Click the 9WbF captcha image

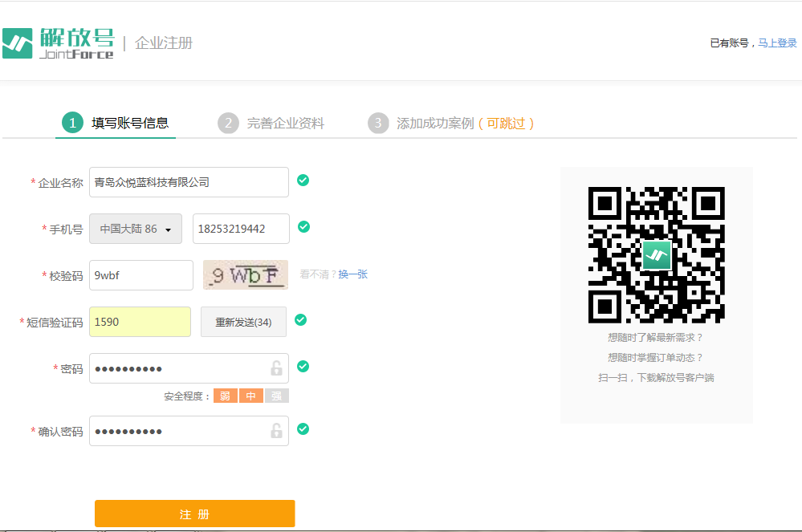(245, 275)
